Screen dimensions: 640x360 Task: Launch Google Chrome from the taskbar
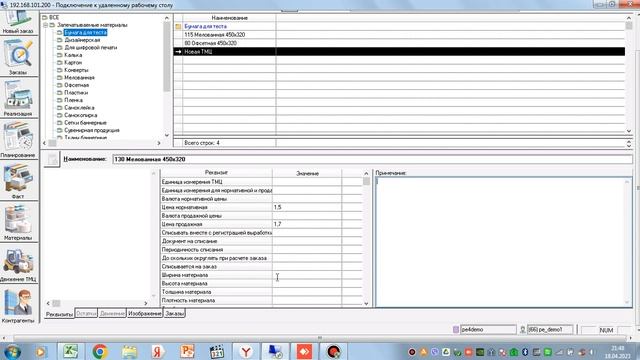[x=100, y=351]
